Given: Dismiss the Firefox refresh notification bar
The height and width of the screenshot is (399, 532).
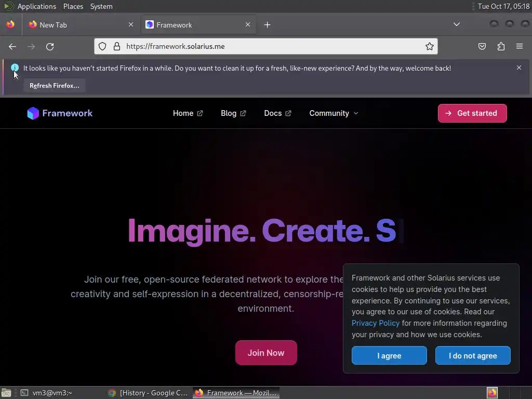Looking at the screenshot, I should pyautogui.click(x=519, y=68).
